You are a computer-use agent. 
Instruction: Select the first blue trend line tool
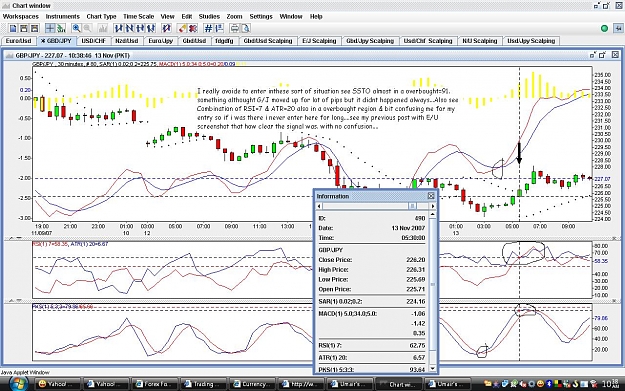click(118, 28)
